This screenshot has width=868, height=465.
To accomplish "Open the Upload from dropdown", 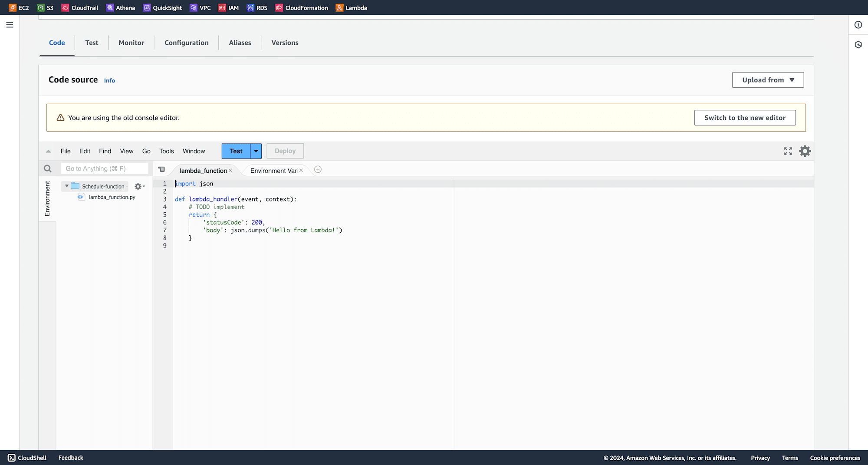I will point(768,80).
